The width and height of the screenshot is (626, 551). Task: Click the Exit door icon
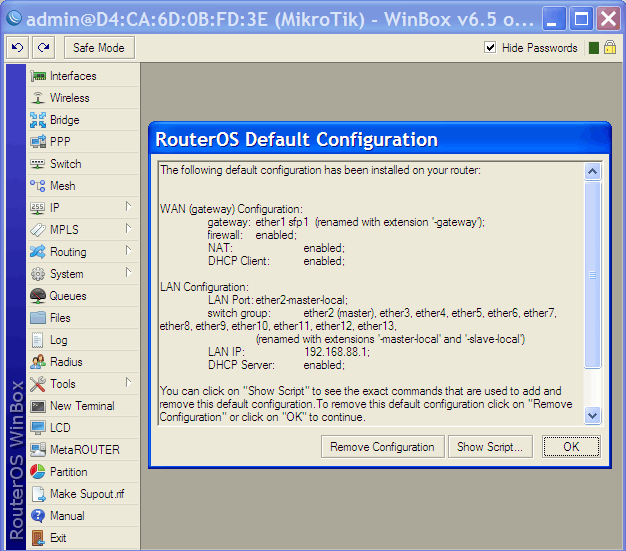(38, 538)
